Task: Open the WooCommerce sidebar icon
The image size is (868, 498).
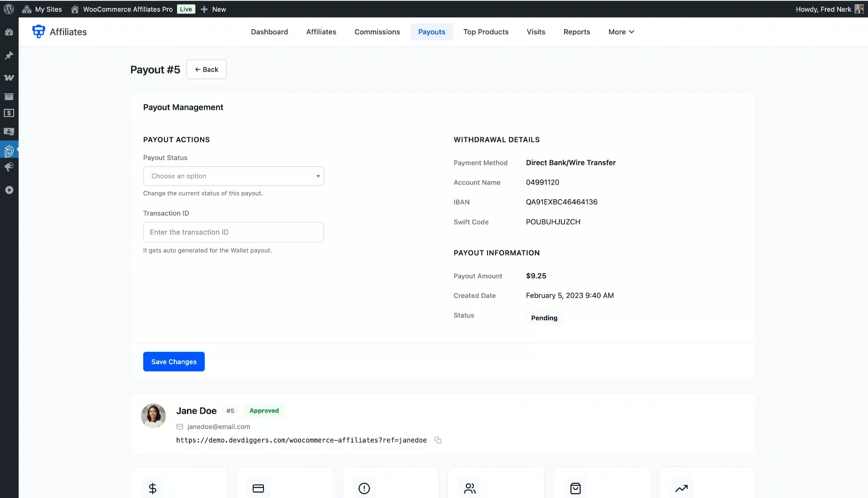Action: coord(9,78)
